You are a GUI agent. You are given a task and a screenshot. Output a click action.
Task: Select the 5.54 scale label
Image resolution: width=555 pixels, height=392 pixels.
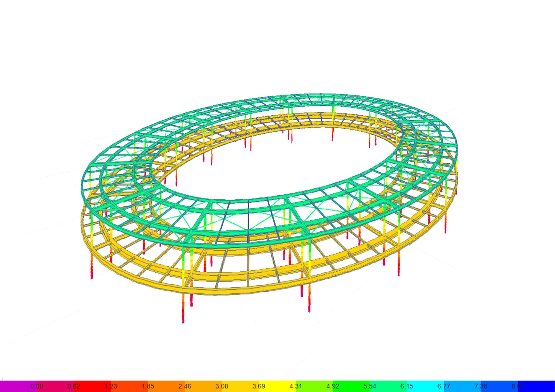(x=370, y=386)
